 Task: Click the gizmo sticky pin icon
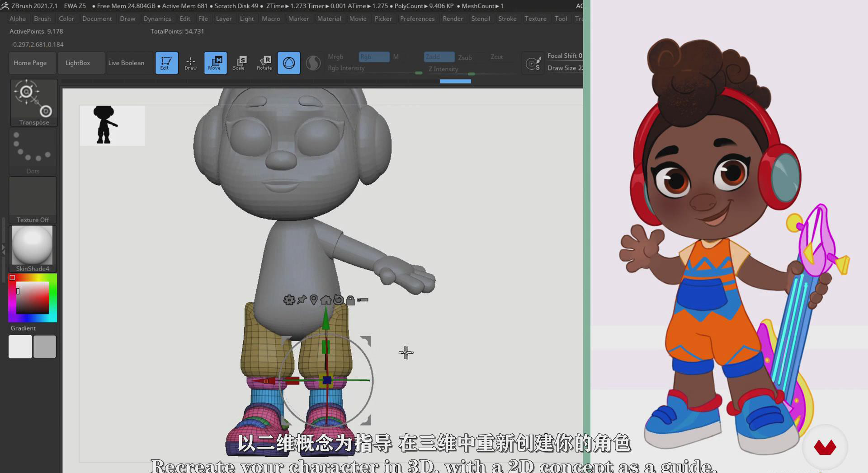coord(302,300)
